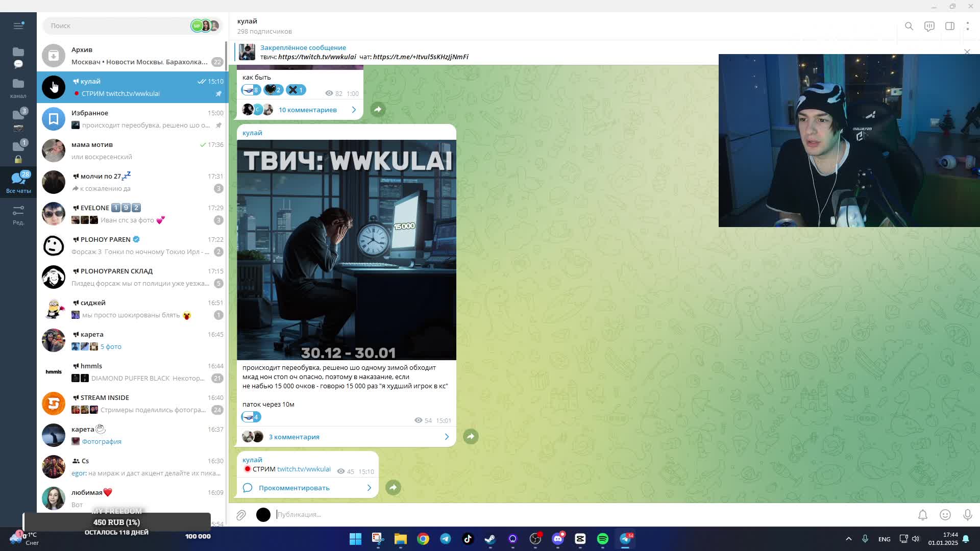Open the Архив chat list entry
This screenshot has height=551, width=980.
point(133,56)
